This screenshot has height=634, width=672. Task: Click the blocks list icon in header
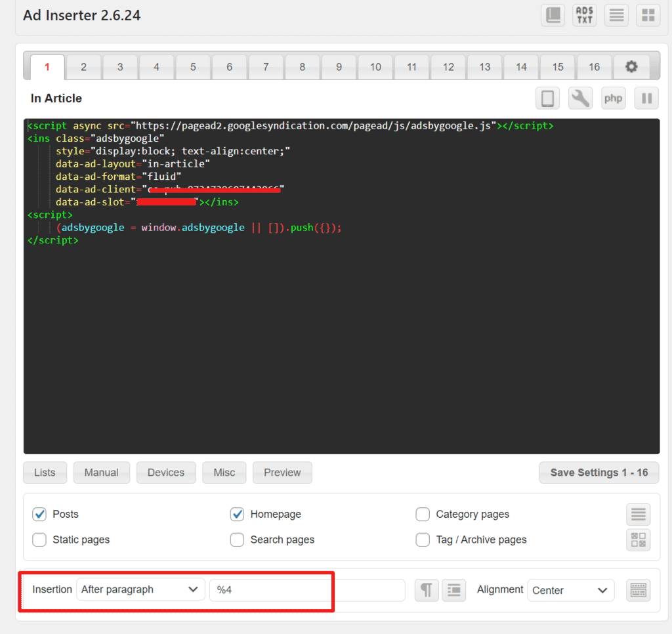coord(616,16)
